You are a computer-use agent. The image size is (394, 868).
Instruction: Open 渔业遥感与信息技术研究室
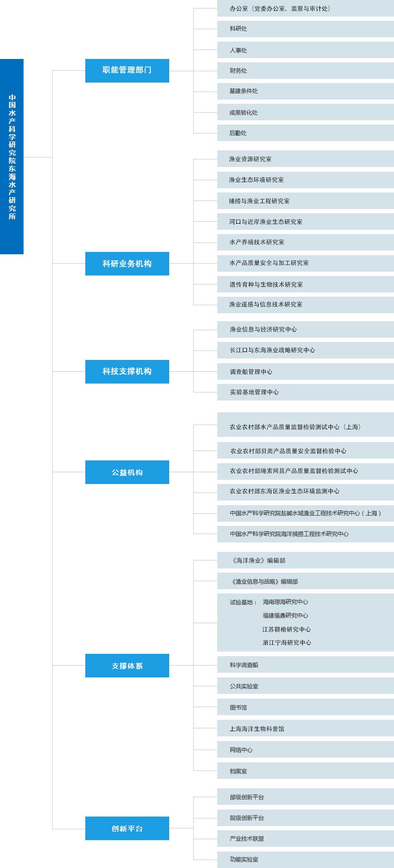pos(305,305)
